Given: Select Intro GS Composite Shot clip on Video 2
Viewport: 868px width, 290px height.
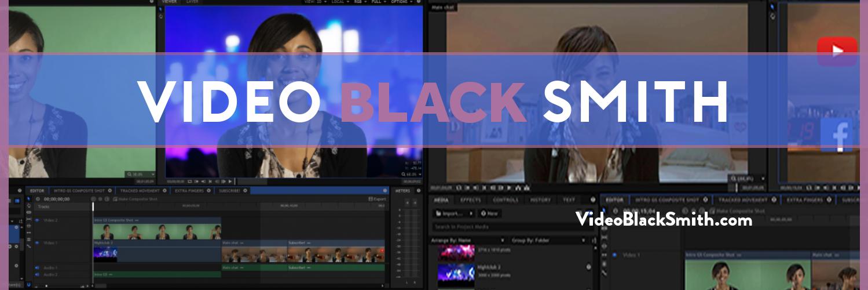Looking at the screenshot, I should pos(157,229).
